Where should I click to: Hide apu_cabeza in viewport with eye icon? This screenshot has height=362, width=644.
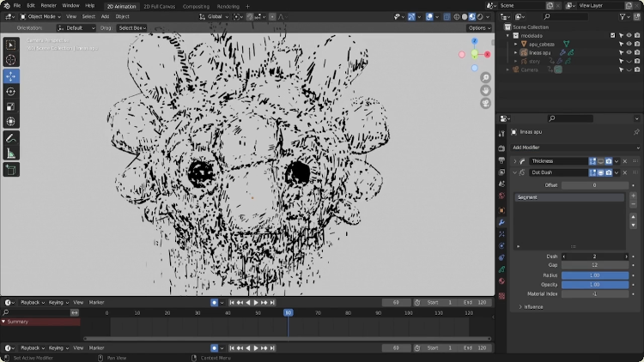click(x=629, y=44)
